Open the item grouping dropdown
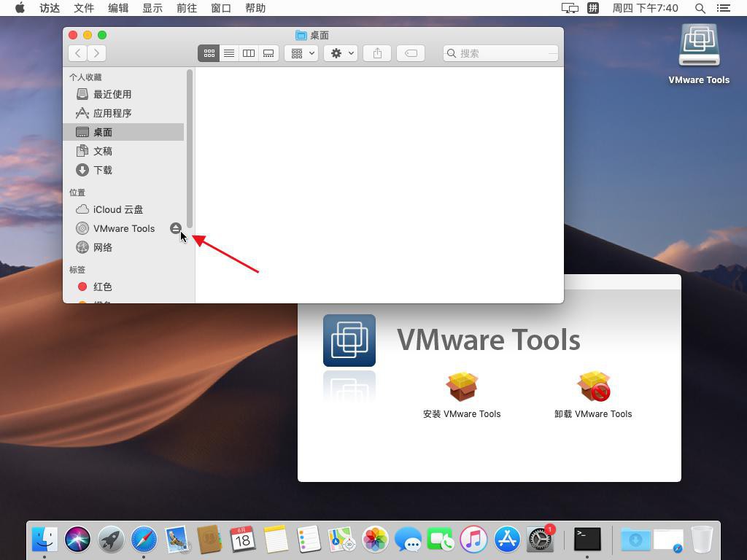 click(301, 53)
